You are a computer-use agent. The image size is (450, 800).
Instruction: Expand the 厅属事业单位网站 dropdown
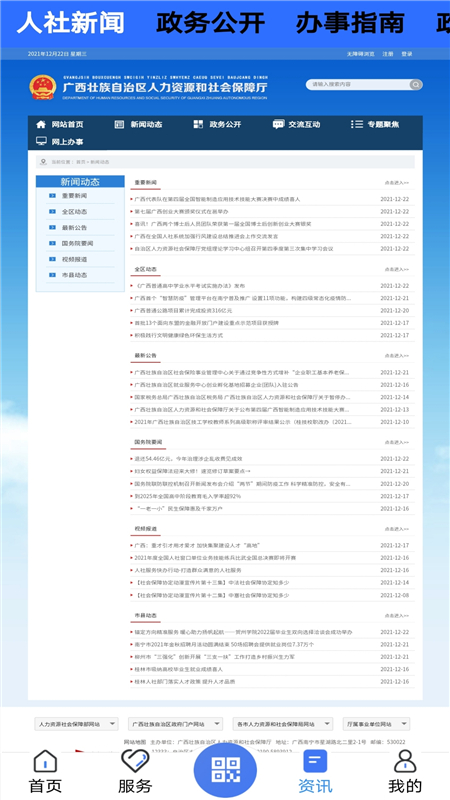coord(377,723)
